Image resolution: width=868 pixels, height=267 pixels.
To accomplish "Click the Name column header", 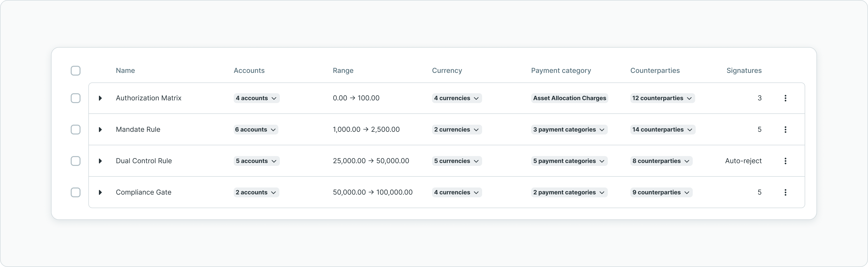I will [125, 71].
